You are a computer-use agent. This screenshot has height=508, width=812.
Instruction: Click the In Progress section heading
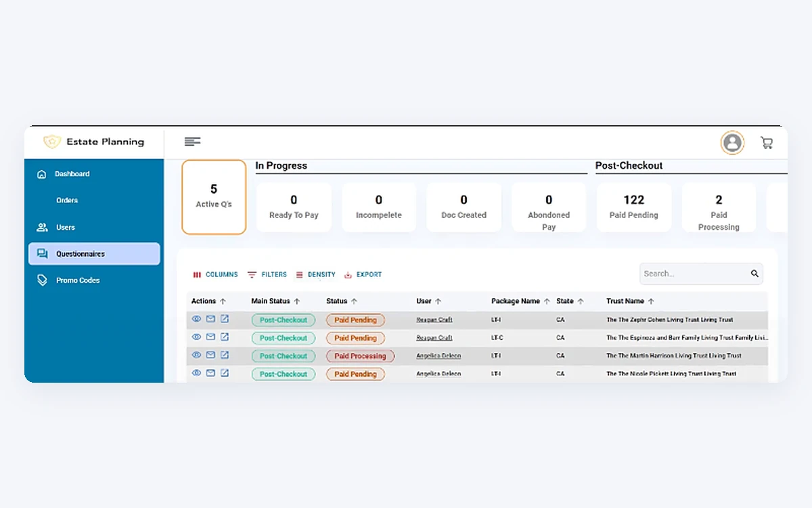coord(281,166)
